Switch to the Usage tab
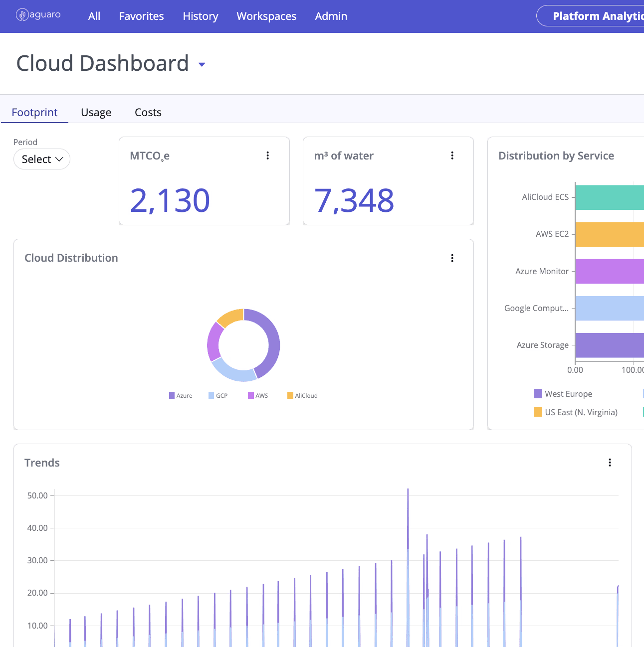Screen dimensions: 644x647 coord(96,112)
